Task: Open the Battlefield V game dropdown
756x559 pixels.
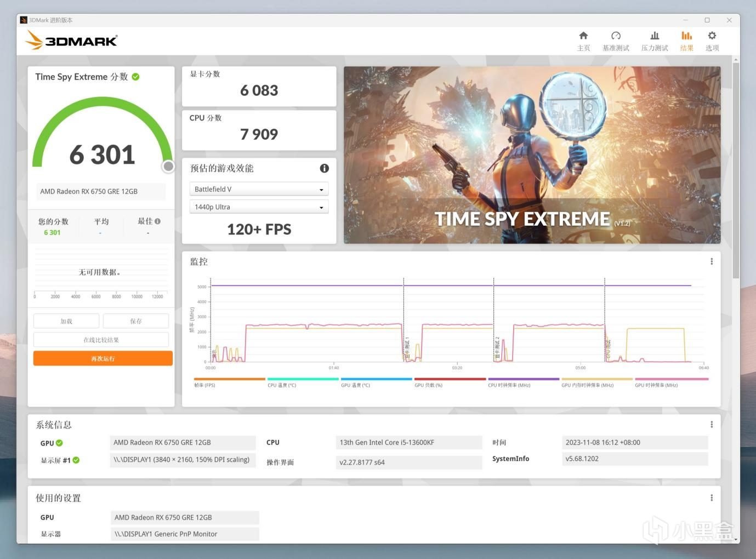Action: click(x=259, y=189)
